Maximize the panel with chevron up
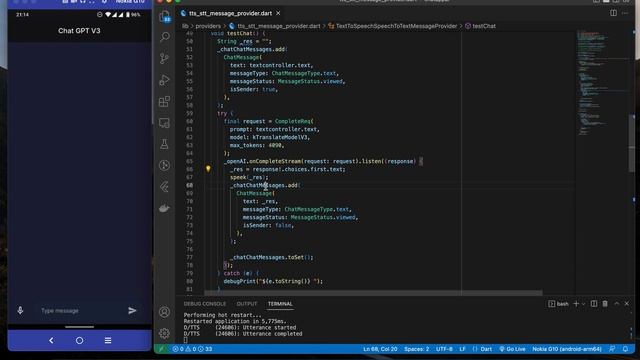Screen dimensions: 640x360 (x=617, y=304)
